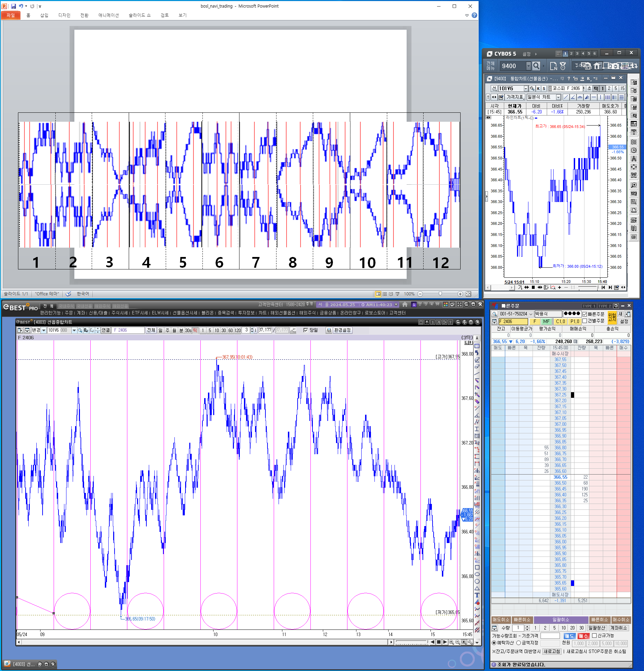
Task: Click the 123 icon in CYBOS right sidebar
Action: [634, 193]
